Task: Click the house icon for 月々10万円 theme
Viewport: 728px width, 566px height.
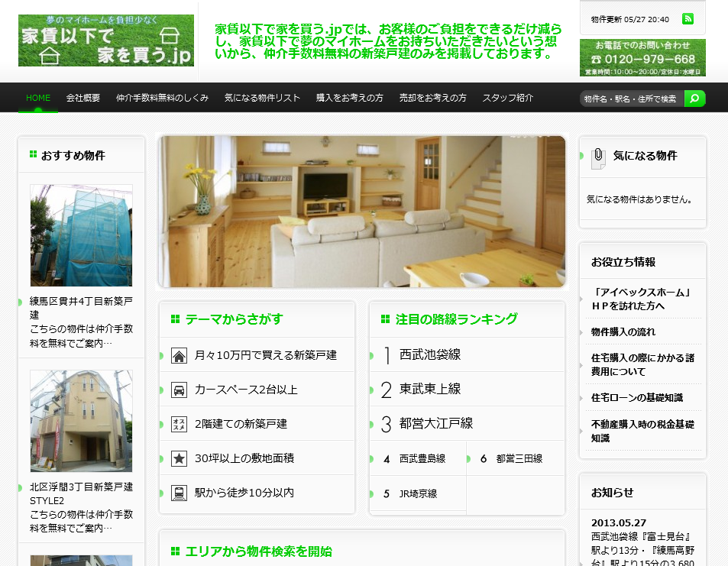Action: tap(179, 356)
